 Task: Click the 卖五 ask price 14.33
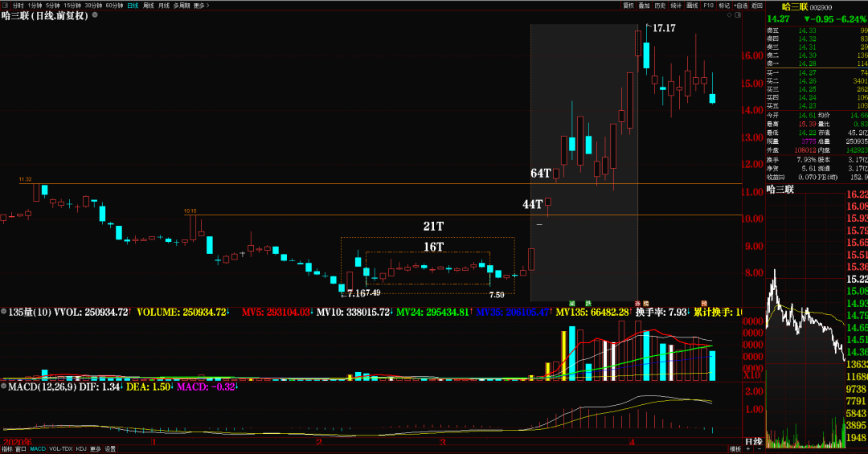(x=807, y=31)
